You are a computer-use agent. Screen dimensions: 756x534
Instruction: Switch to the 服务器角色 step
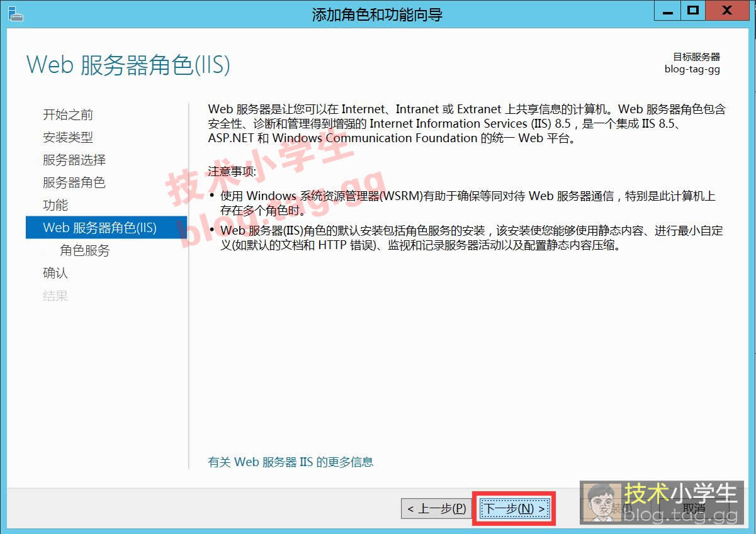74,182
